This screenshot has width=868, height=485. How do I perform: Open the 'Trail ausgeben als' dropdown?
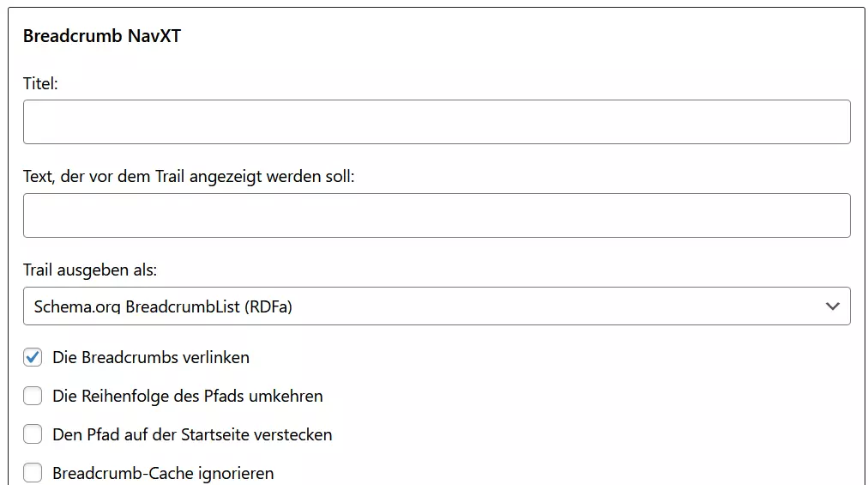[437, 306]
